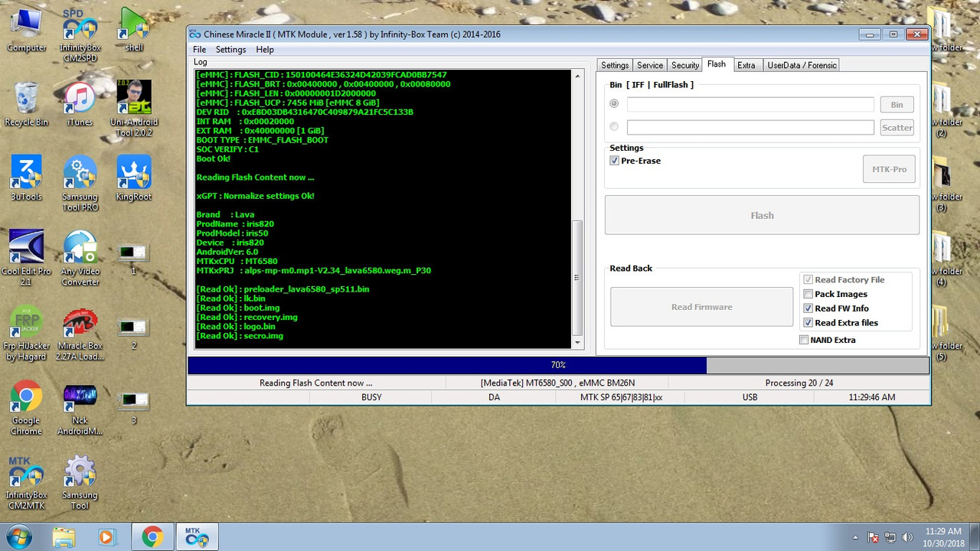Select the MTK CM2 taskbar item
Screen dimensions: 980x551
click(196, 537)
